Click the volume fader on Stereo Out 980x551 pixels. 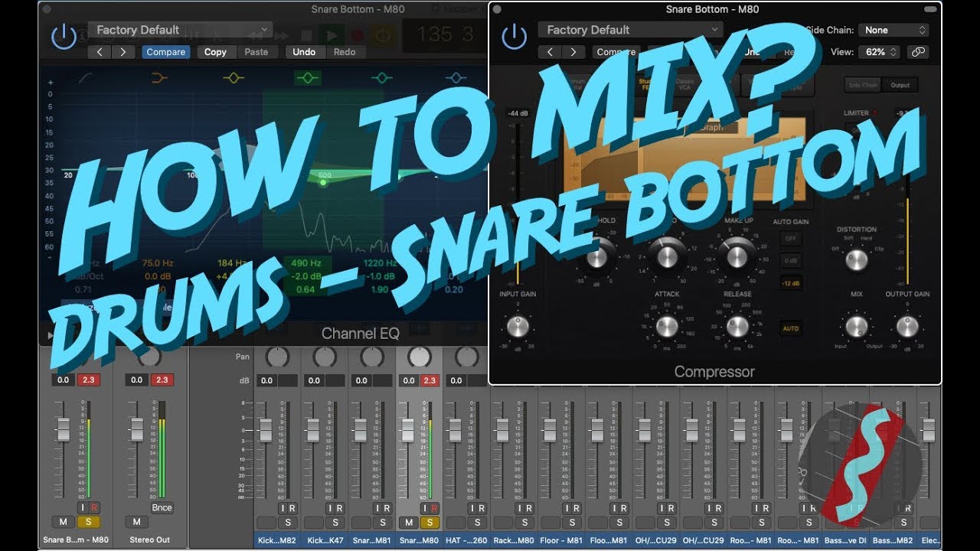tap(136, 430)
